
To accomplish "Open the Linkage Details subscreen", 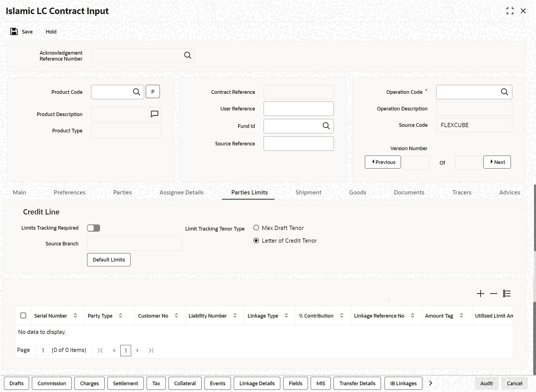I will 257,383.
